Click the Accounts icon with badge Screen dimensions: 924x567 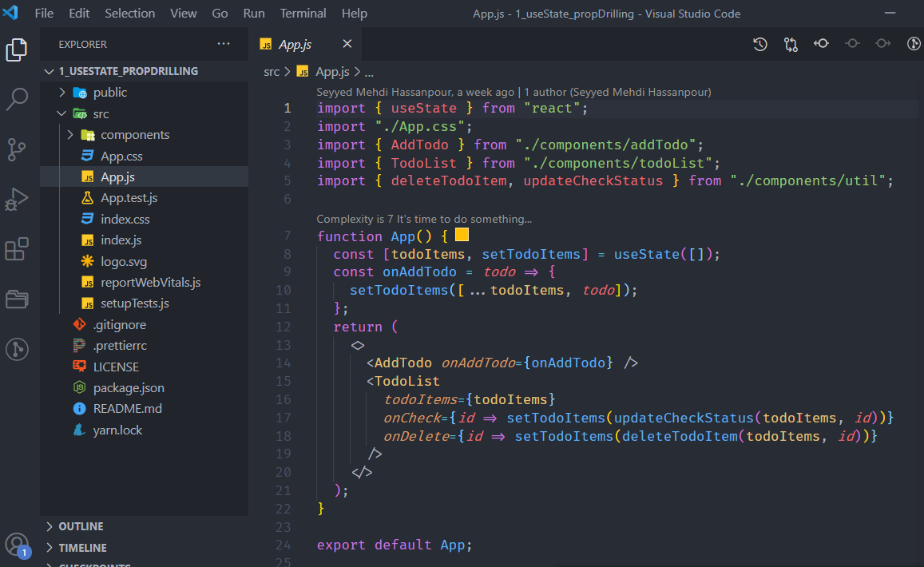click(17, 545)
